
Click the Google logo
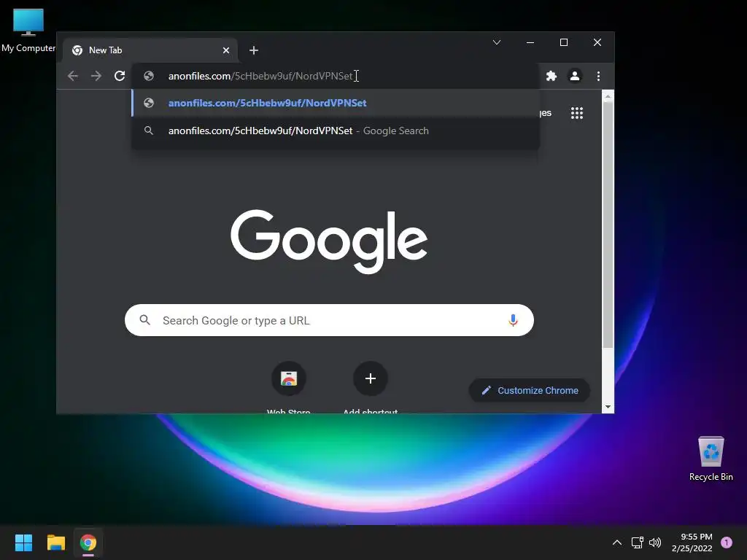(x=329, y=241)
